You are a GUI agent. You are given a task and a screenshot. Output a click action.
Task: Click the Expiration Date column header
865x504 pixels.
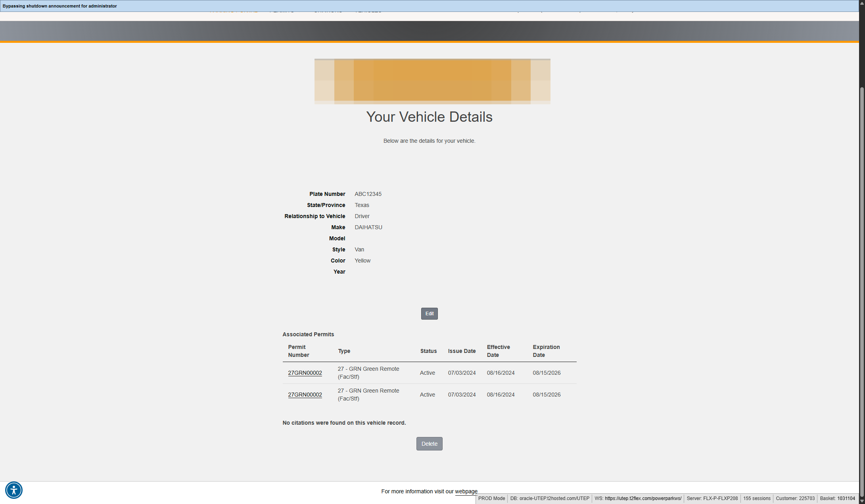click(546, 351)
